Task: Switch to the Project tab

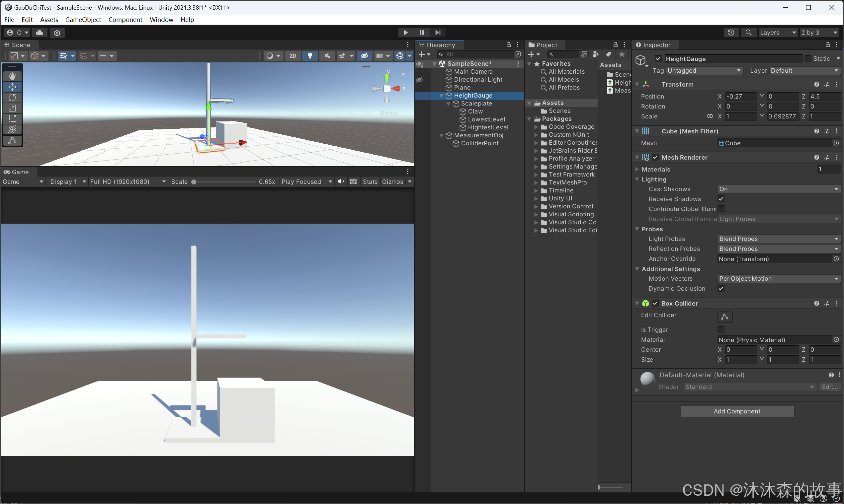Action: [x=546, y=45]
